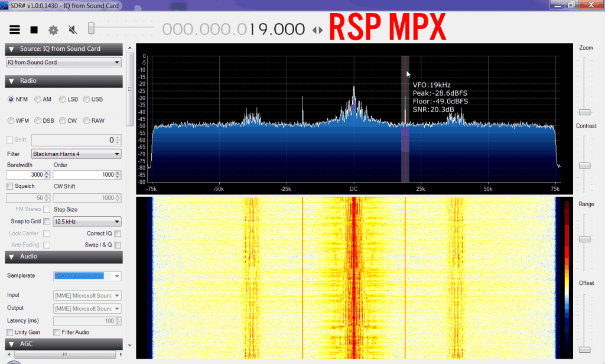This screenshot has width=605, height=364.
Task: Increase the filter Order with up stepper
Action: click(118, 173)
